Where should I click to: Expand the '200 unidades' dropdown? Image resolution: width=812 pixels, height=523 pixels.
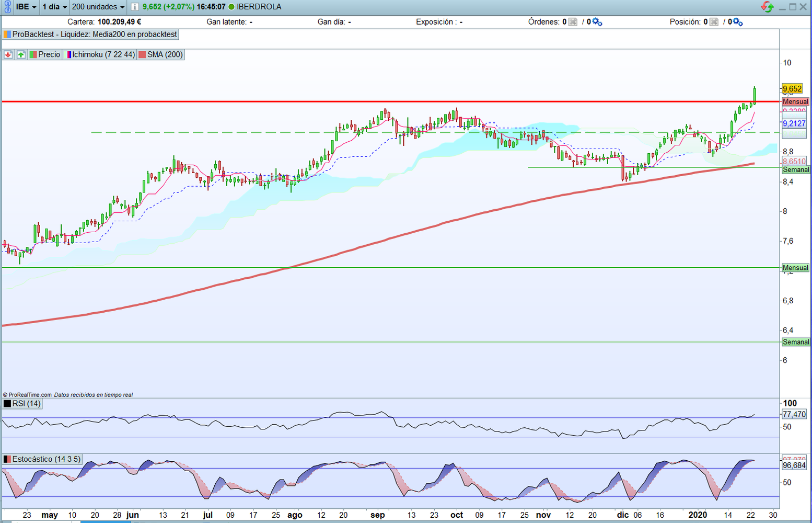pos(98,7)
